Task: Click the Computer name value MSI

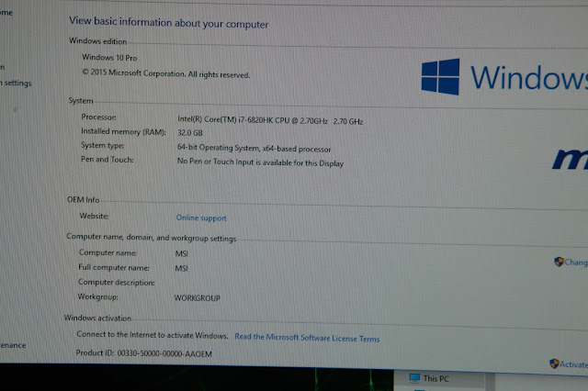Action: pos(182,253)
